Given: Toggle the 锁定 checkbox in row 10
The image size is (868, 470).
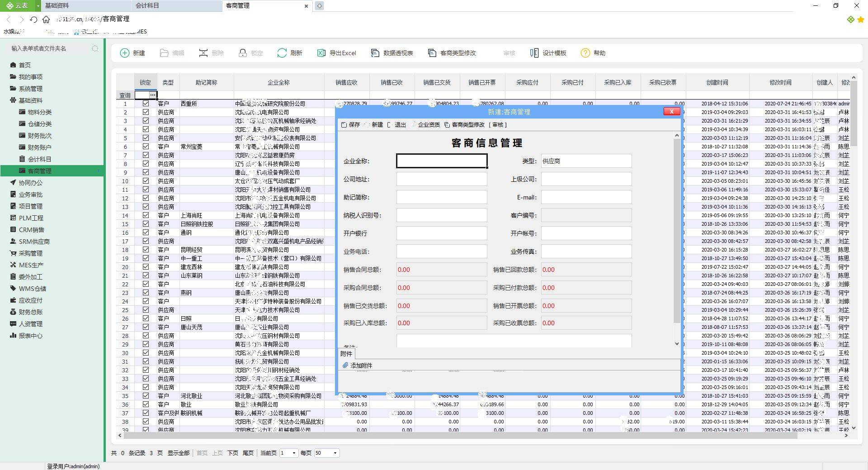Looking at the screenshot, I should [x=146, y=181].
